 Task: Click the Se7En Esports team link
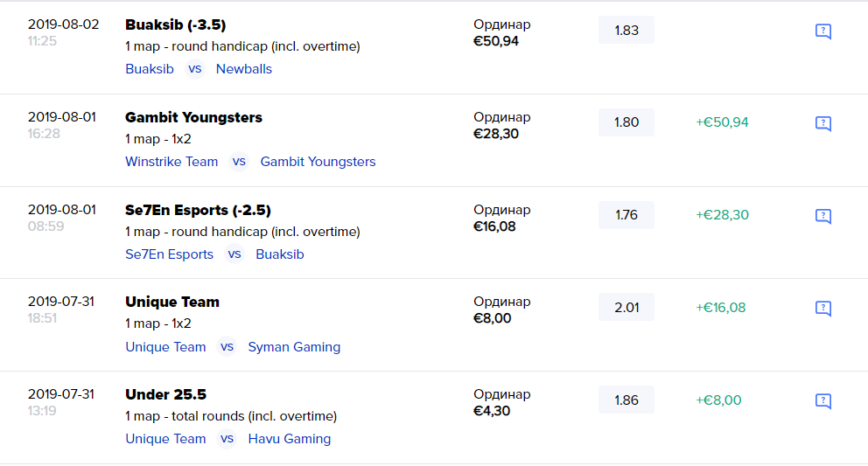pos(169,254)
